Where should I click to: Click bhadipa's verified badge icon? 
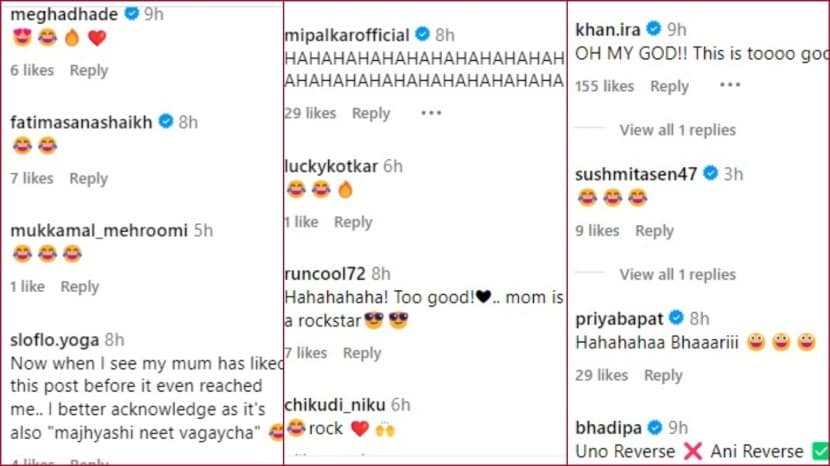tap(654, 427)
